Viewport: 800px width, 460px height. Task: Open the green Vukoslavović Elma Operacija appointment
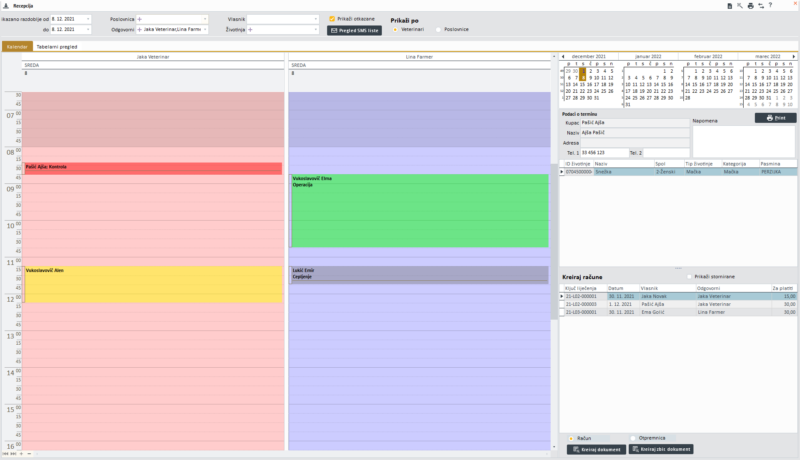coord(419,211)
